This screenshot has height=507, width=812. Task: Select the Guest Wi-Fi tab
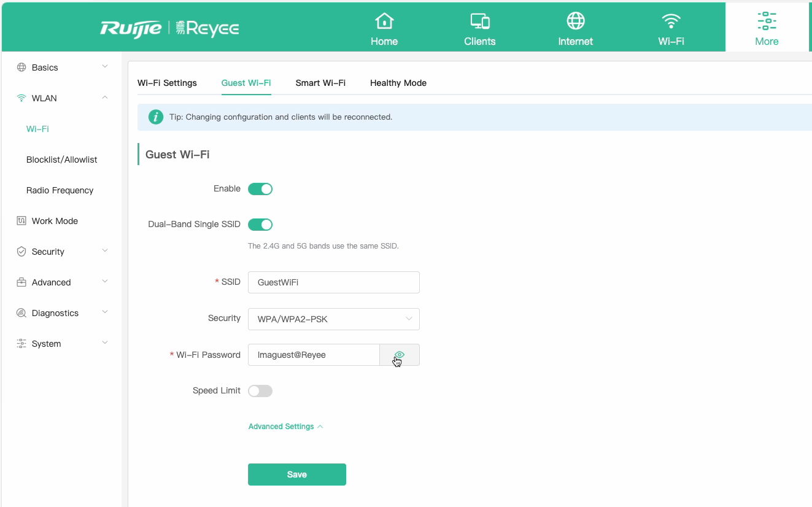point(246,83)
